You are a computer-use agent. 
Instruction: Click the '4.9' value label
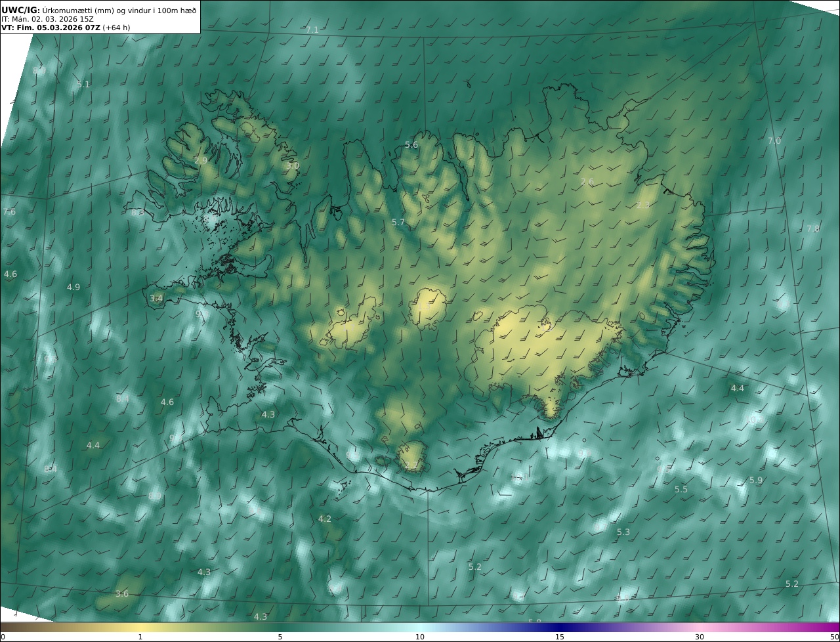point(73,288)
